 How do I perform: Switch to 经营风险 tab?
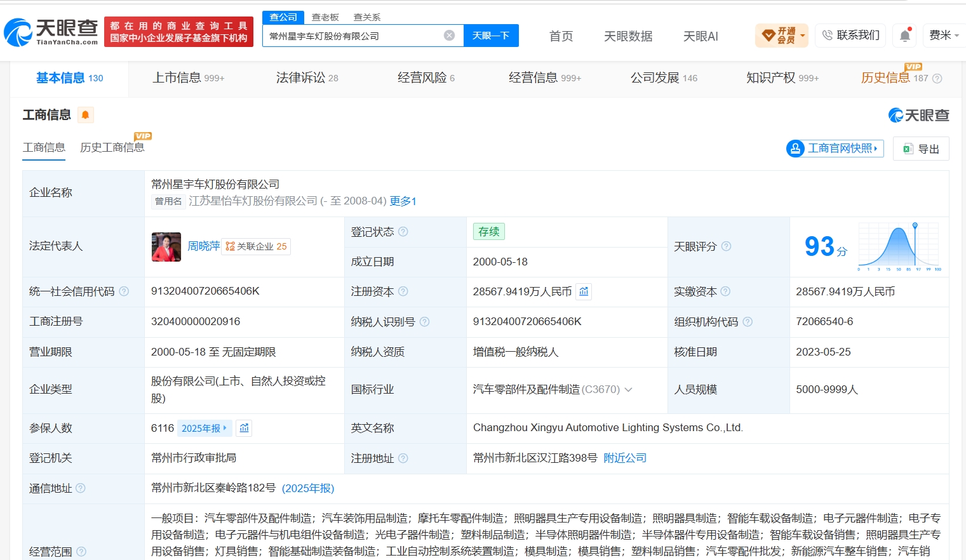(426, 78)
